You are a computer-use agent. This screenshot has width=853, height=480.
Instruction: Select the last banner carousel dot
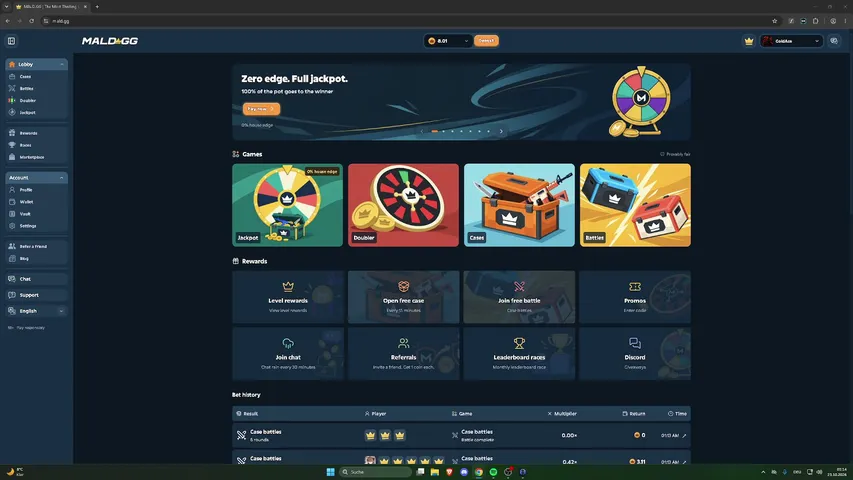pyautogui.click(x=489, y=131)
